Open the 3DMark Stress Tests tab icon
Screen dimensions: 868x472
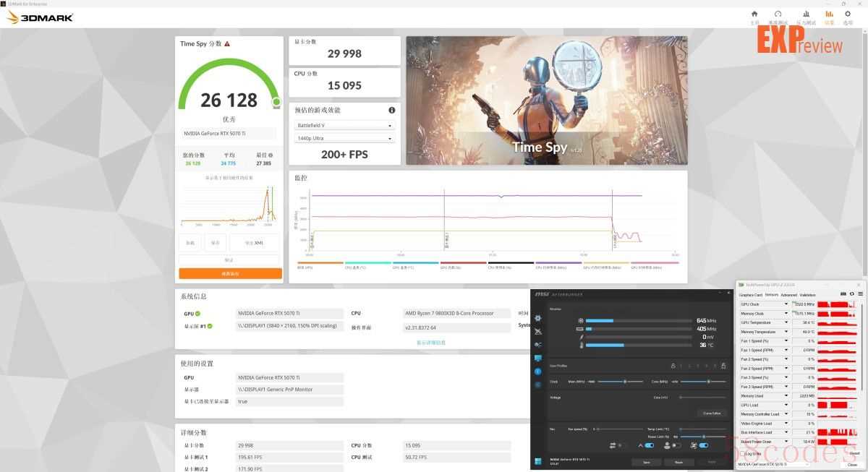pyautogui.click(x=806, y=14)
